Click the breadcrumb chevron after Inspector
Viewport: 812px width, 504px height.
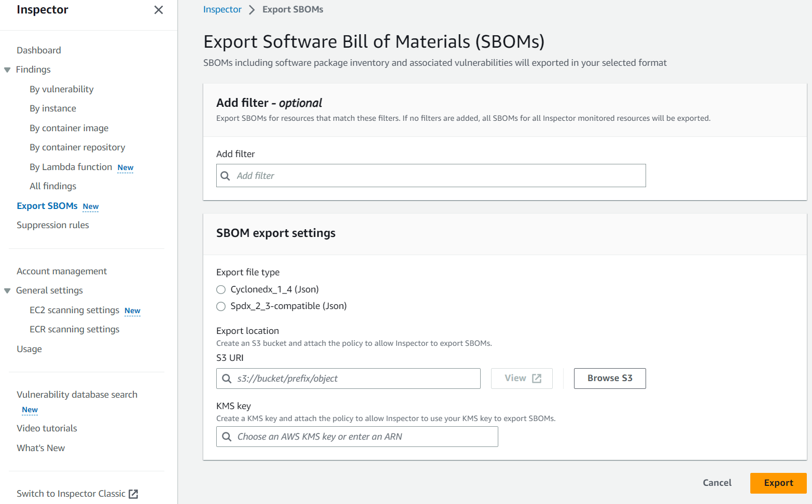coord(252,10)
